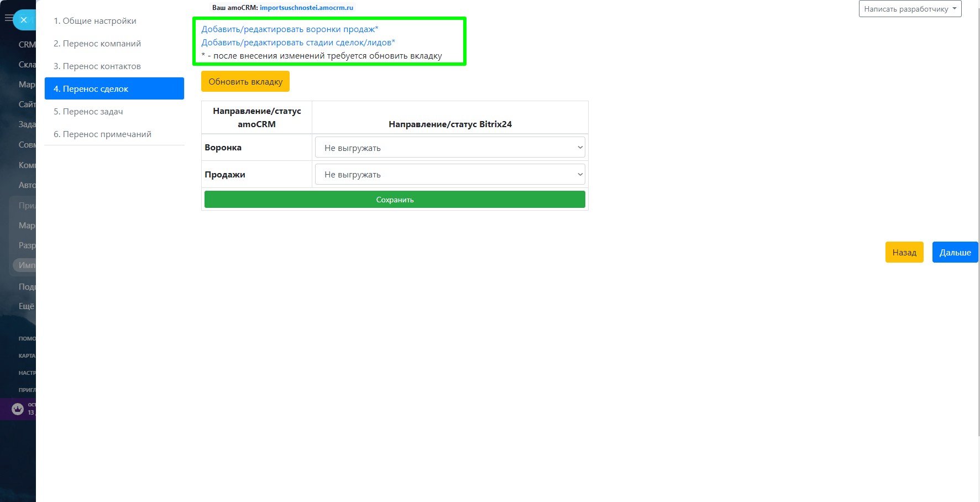Screen dimensions: 980x502
Task: Close the side panel with the X button
Action: tap(24, 20)
